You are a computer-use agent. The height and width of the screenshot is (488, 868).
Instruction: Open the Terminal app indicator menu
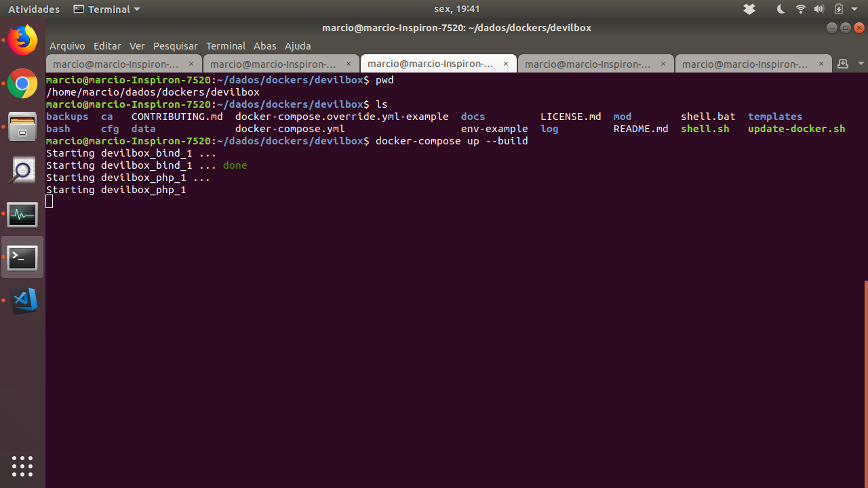pyautogui.click(x=106, y=9)
